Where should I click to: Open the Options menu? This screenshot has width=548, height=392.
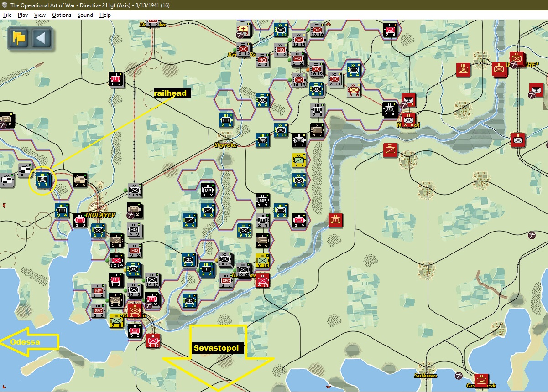(x=62, y=15)
